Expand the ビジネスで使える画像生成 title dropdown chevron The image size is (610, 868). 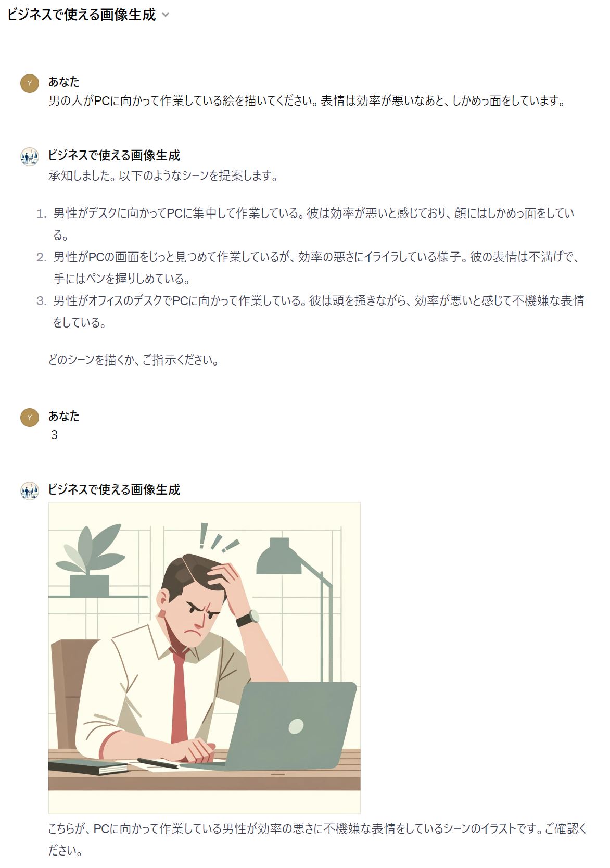pyautogui.click(x=166, y=15)
